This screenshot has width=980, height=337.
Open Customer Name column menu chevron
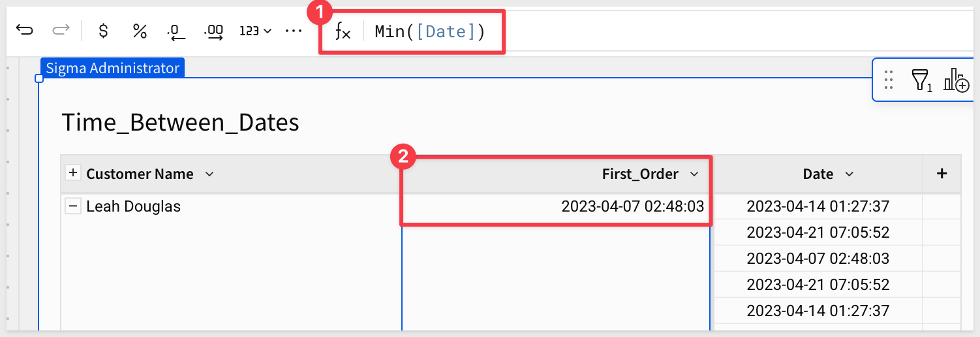pyautogui.click(x=209, y=174)
